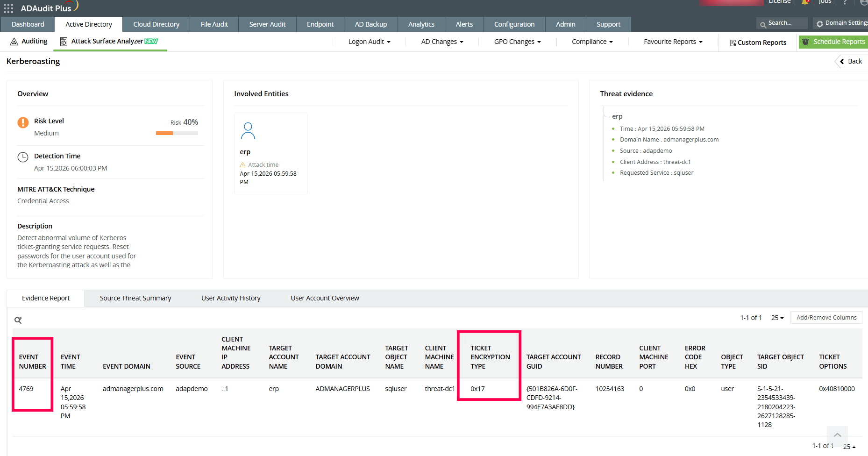Image resolution: width=868 pixels, height=456 pixels.
Task: Open the bottom rows-per-page 25 dropdown
Action: (849, 447)
